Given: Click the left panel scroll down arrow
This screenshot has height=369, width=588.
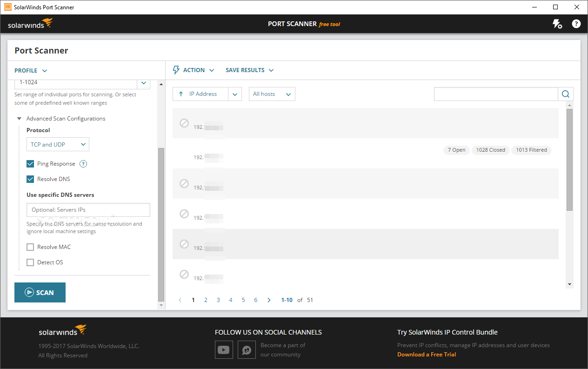Looking at the screenshot, I should point(161,306).
